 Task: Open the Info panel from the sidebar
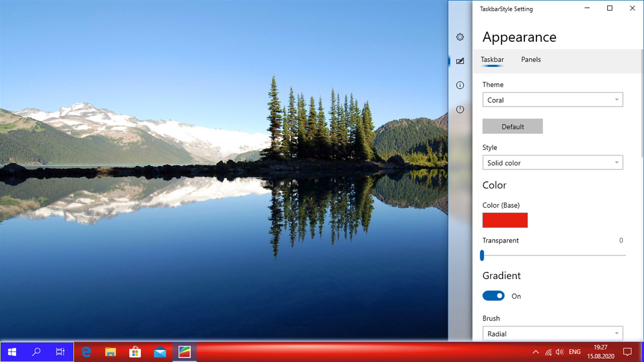tap(459, 85)
